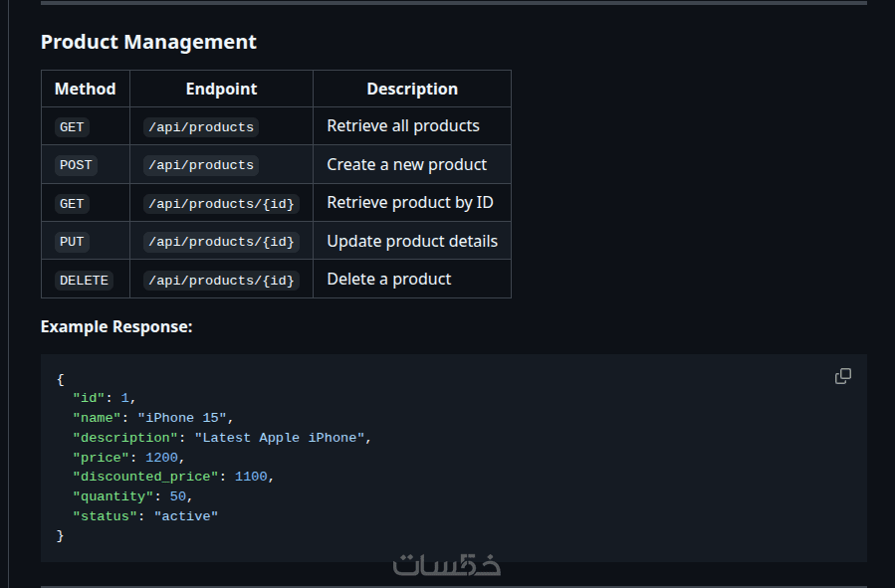Click the Khamsat watermark logo
This screenshot has width=895, height=588.
coord(447,564)
